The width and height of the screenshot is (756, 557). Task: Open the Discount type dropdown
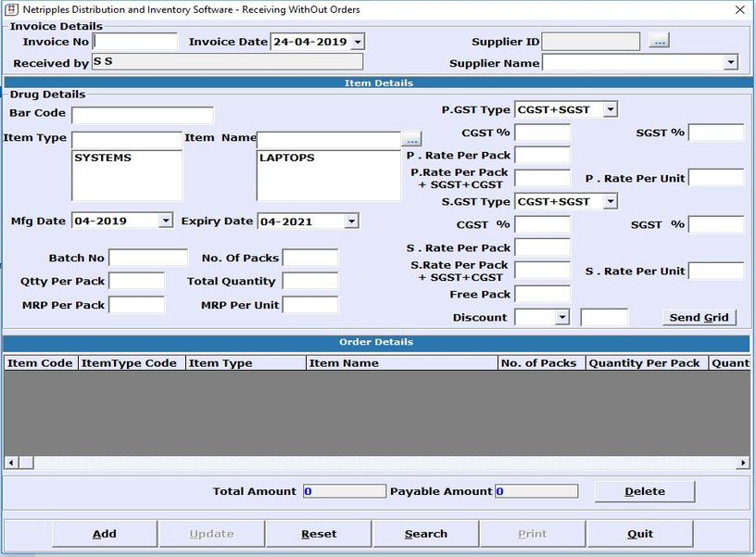click(562, 317)
